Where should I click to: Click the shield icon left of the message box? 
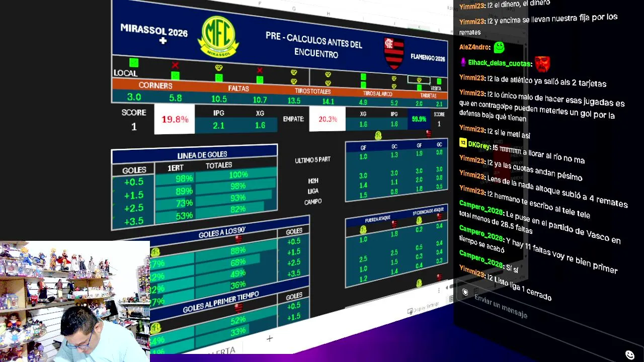[x=465, y=292]
